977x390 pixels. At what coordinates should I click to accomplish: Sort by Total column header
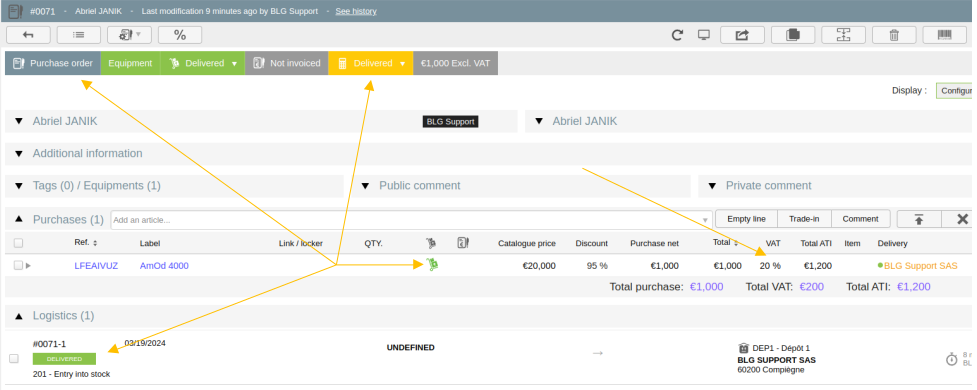point(726,242)
